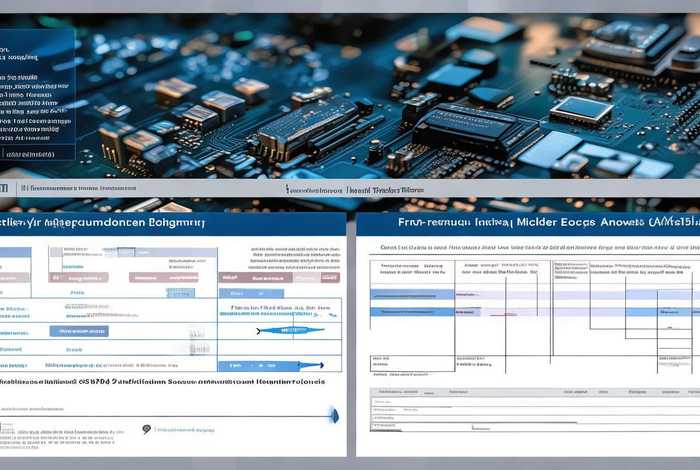This screenshot has width=700, height=470.
Task: Select second highlighted blue row in right table
Action: coord(412,312)
